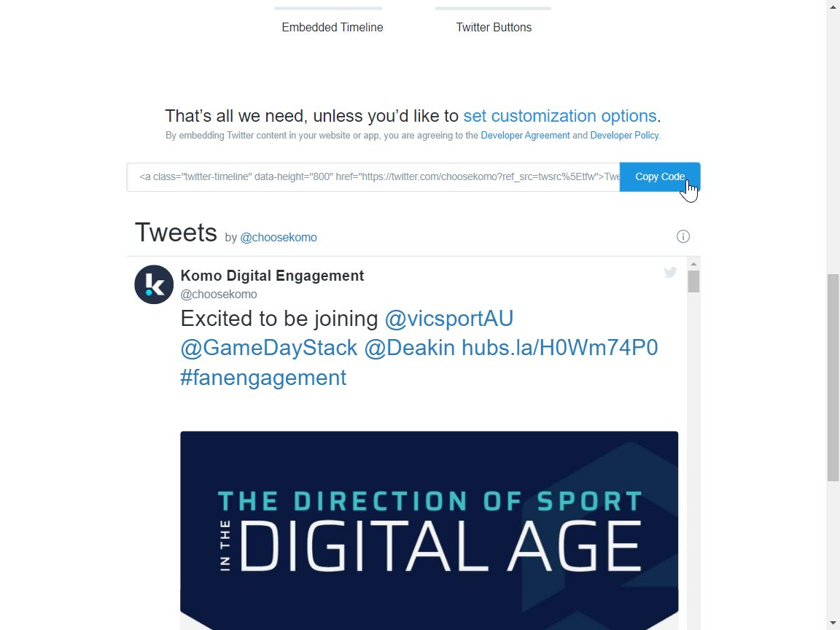Open the Digital Age tweet image
Screen dimensions: 840x630
tap(429, 530)
